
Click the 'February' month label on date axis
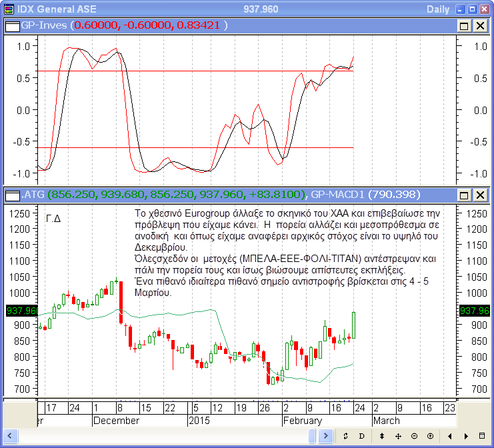click(x=303, y=421)
